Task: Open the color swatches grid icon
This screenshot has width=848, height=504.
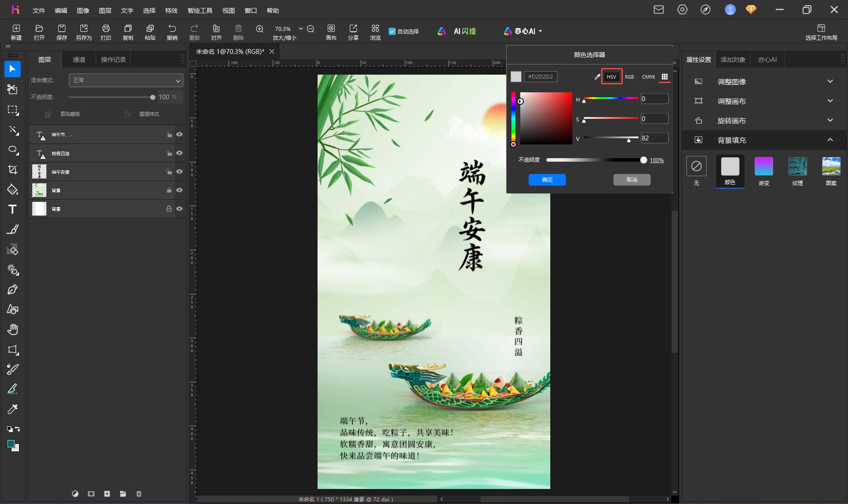Action: point(664,77)
